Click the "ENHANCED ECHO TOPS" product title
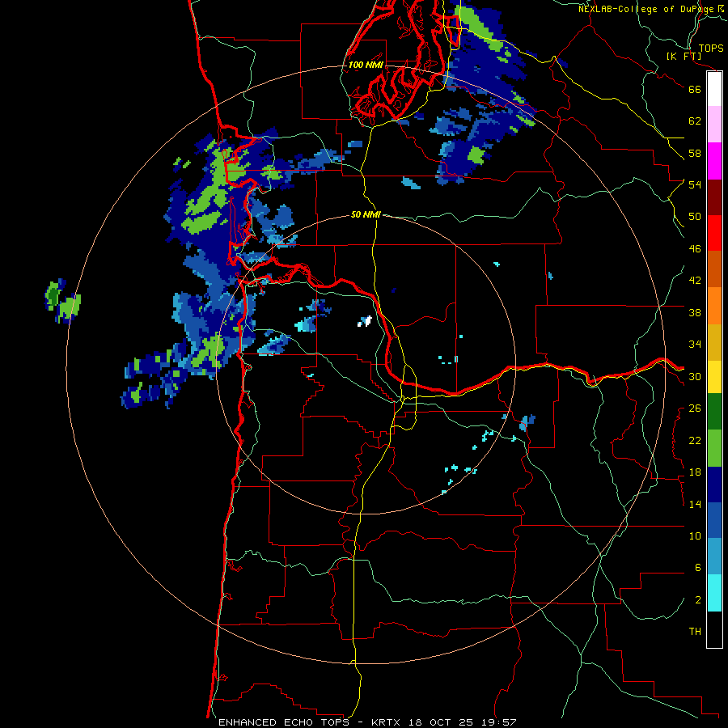Screen dimensions: 728x728 (x=284, y=722)
